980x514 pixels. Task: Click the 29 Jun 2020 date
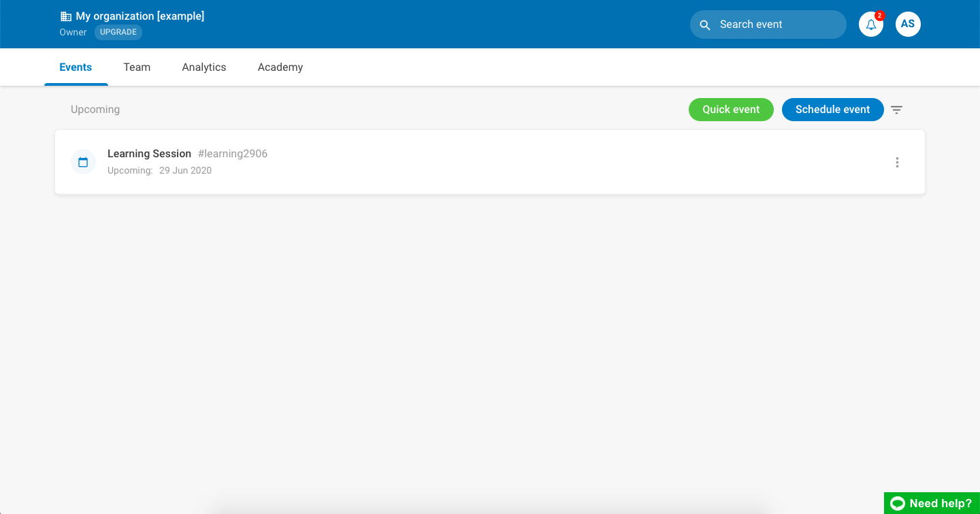tap(185, 171)
